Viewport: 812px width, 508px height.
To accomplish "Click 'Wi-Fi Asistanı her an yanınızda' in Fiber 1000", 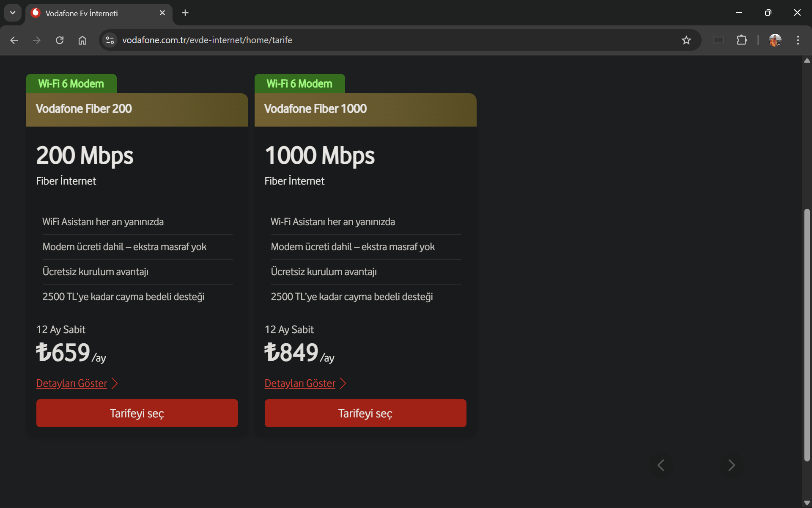I will (333, 222).
